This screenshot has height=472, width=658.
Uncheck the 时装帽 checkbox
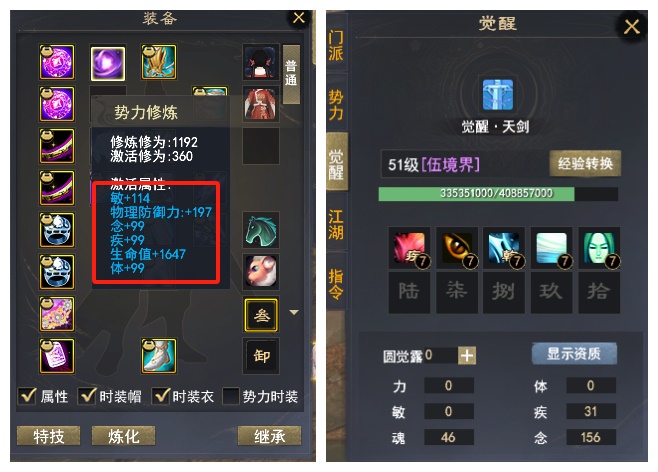87,396
